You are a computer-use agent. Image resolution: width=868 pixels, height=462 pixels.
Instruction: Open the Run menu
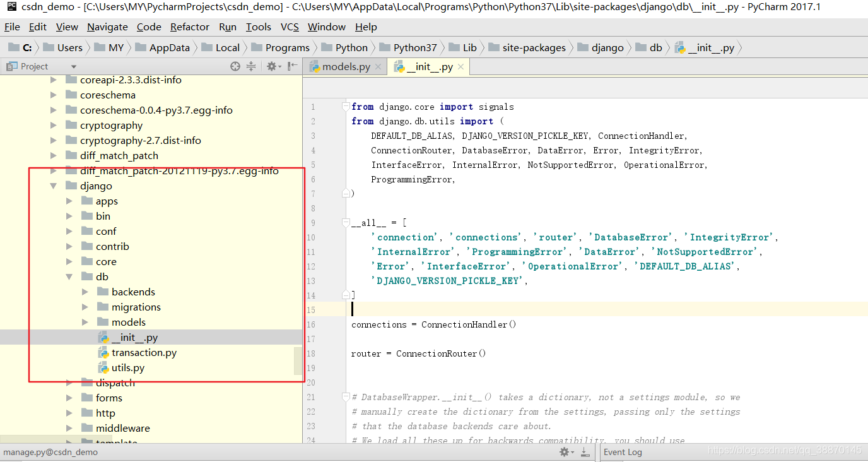tap(228, 27)
